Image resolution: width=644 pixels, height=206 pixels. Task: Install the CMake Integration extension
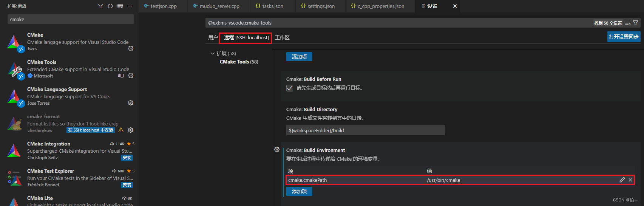coord(127,158)
